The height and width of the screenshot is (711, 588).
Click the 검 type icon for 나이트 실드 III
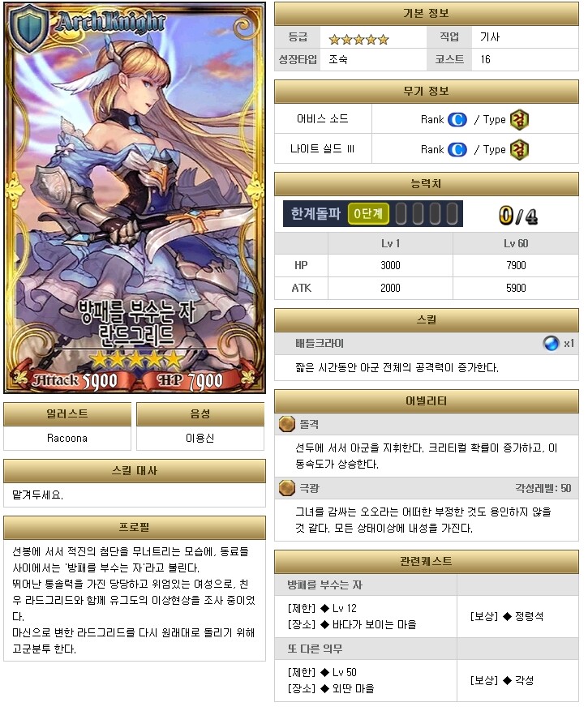pos(519,150)
